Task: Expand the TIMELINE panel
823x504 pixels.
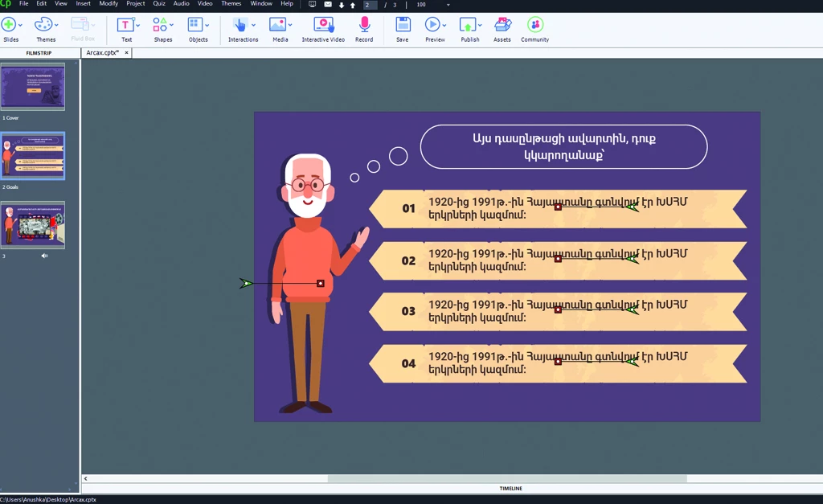Action: coord(510,488)
